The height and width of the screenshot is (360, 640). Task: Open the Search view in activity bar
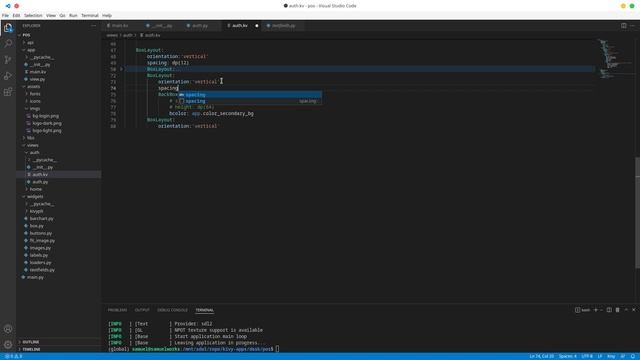(x=8, y=44)
